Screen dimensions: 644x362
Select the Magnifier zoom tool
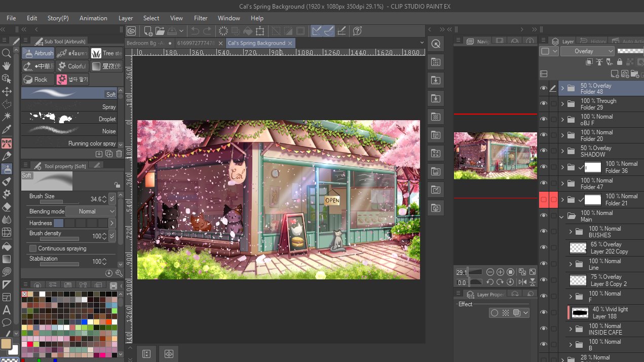pos(7,53)
